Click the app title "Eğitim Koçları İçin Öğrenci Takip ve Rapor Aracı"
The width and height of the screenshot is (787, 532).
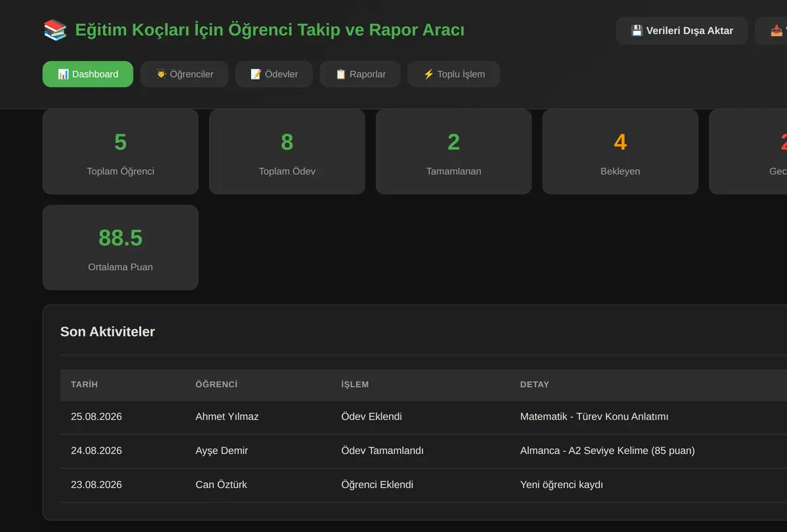(270, 30)
